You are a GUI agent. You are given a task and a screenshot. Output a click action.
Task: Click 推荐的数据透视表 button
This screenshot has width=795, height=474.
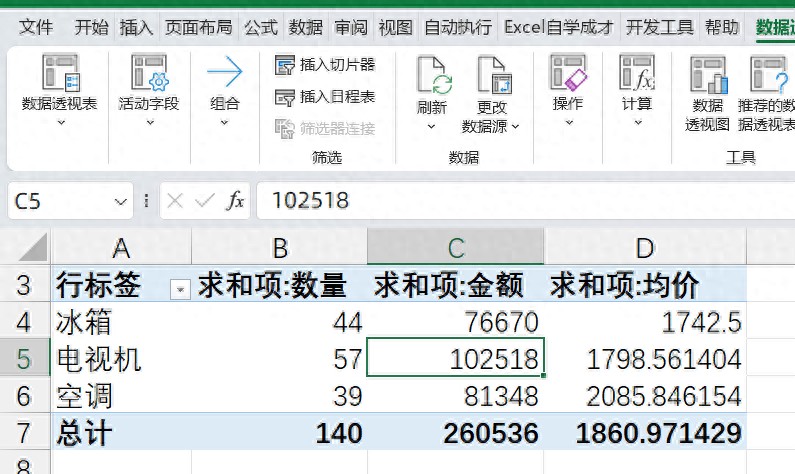click(x=770, y=76)
